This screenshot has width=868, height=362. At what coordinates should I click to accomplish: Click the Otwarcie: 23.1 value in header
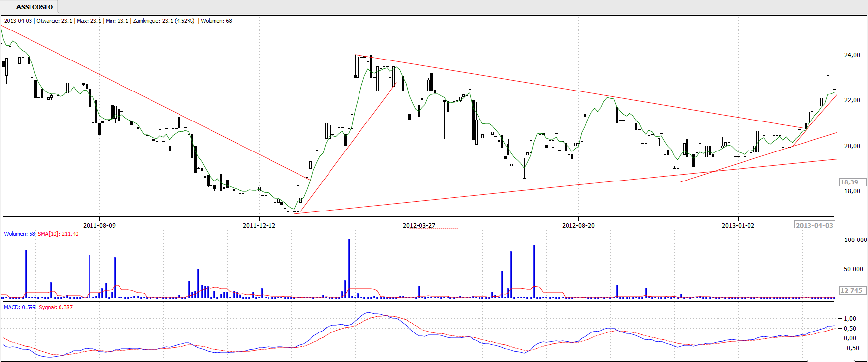click(55, 21)
